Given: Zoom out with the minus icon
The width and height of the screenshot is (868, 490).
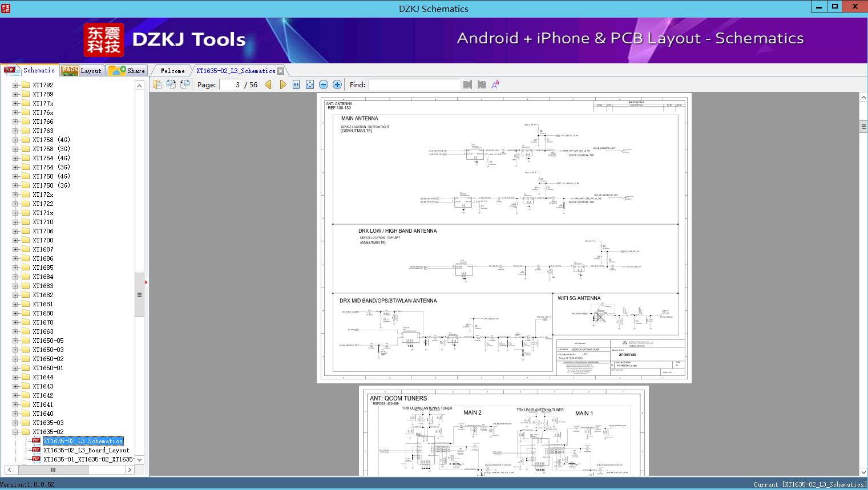Looking at the screenshot, I should [324, 84].
